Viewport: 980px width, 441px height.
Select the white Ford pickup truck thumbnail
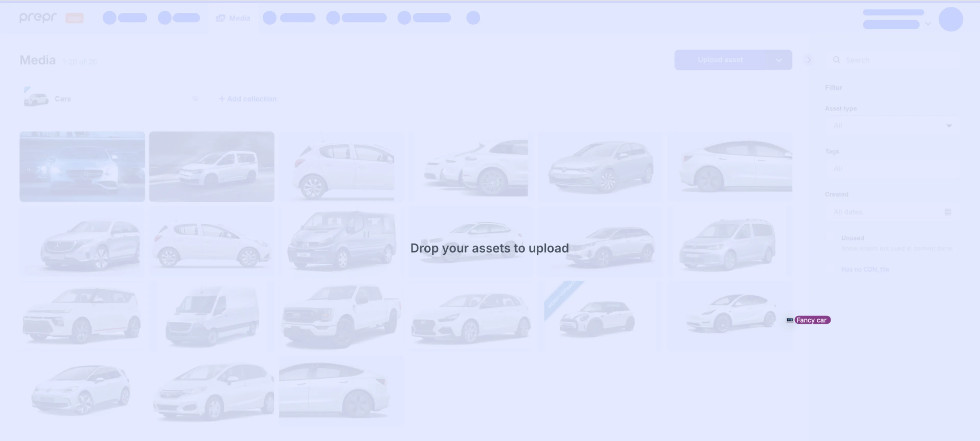(x=340, y=315)
